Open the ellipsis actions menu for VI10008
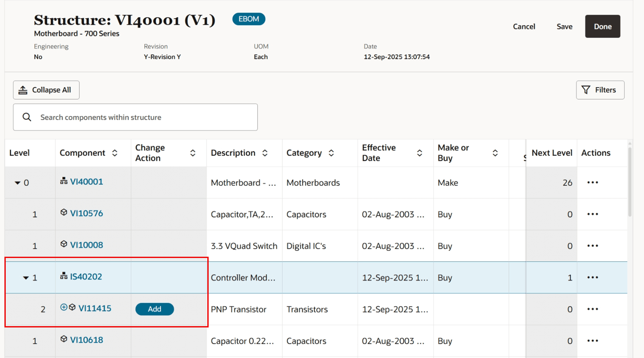 pos(592,245)
